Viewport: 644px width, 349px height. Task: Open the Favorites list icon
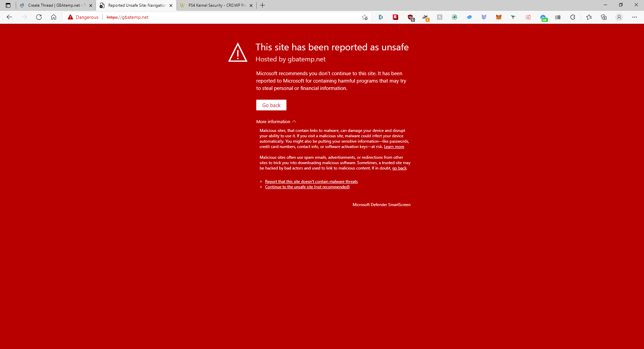click(589, 17)
